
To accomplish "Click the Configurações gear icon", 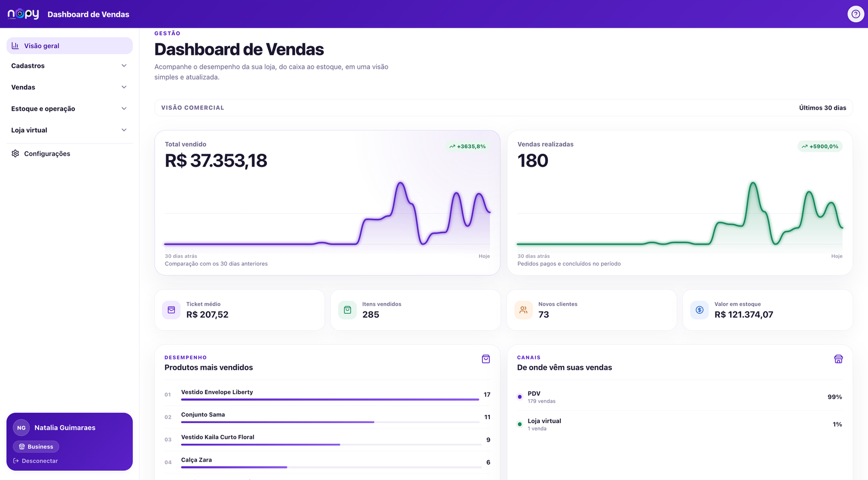I will pos(15,154).
